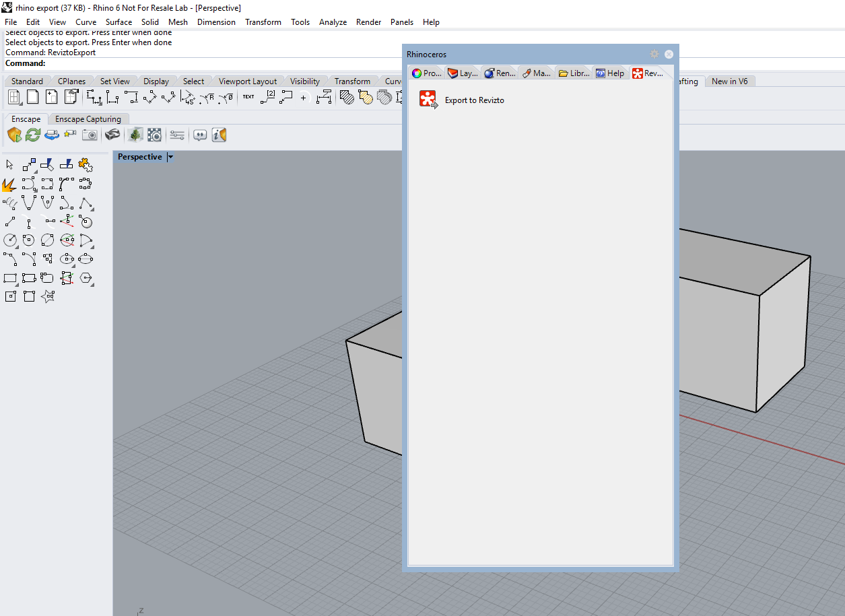The height and width of the screenshot is (616, 845).
Task: Select the pointer arrow tool
Action: 9,165
